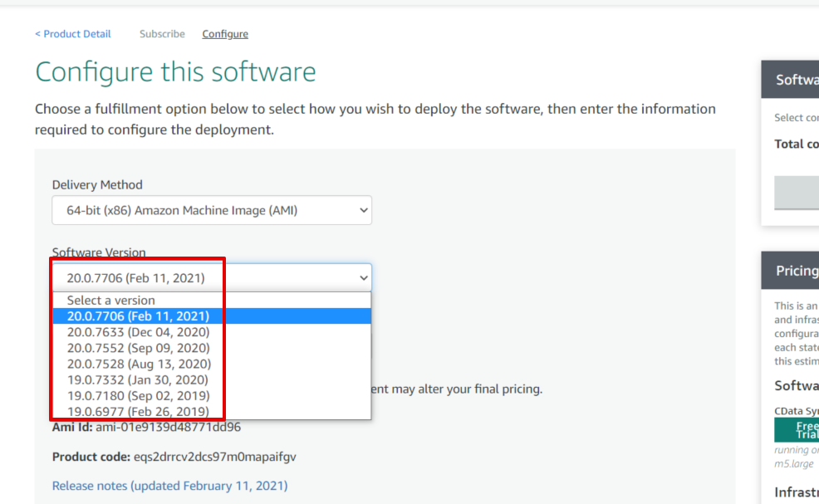Viewport: 819px width, 504px height.
Task: Expand the Delivery Method dropdown arrow
Action: click(364, 210)
